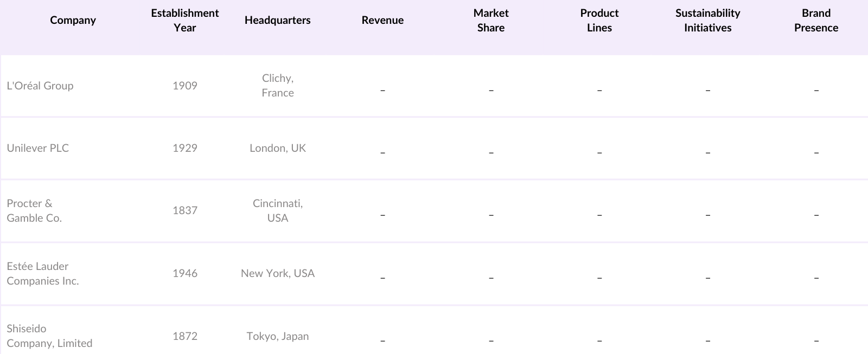Select the 1872 establishment year cell

(x=185, y=336)
